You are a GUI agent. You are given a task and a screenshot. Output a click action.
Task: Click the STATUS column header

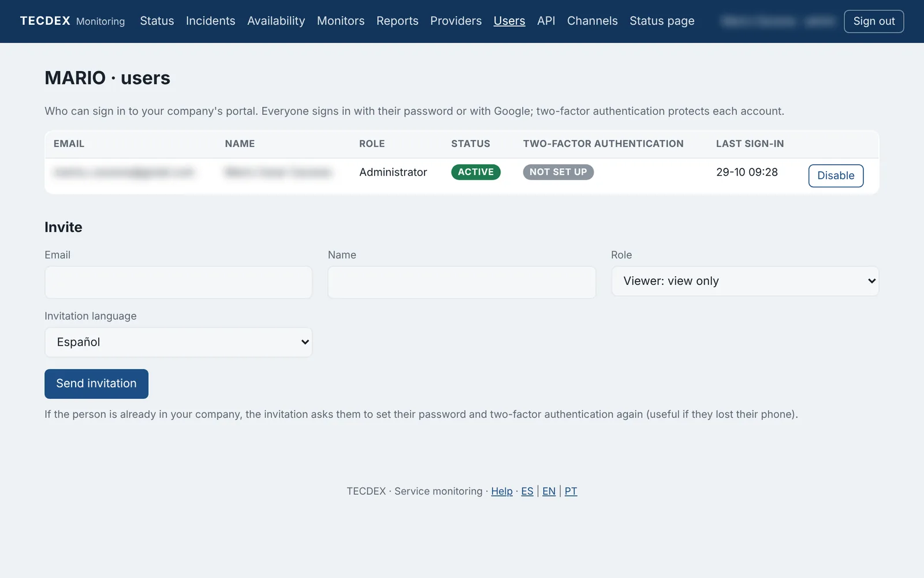coord(471,144)
